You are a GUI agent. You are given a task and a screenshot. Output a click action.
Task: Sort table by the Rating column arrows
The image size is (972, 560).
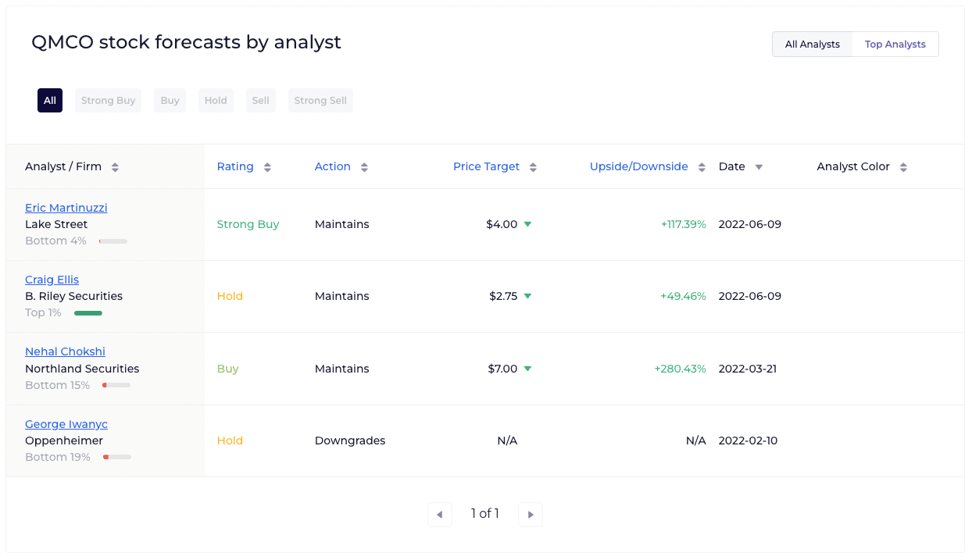point(267,166)
